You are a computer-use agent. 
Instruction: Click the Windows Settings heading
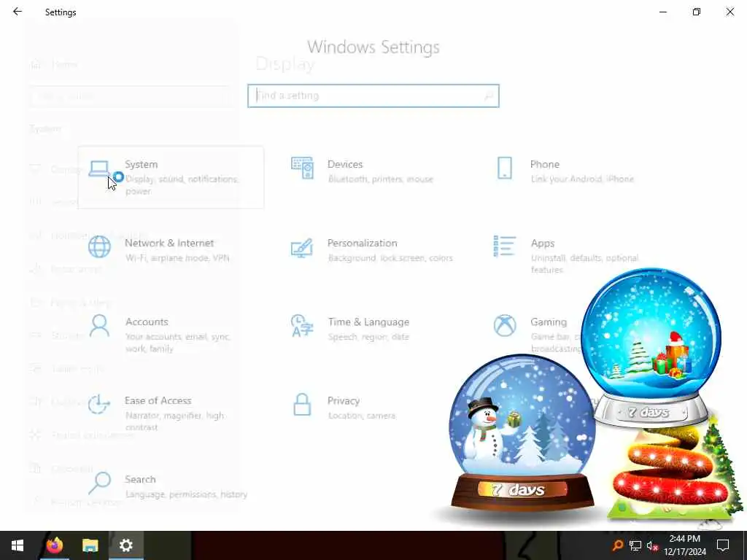click(x=373, y=47)
